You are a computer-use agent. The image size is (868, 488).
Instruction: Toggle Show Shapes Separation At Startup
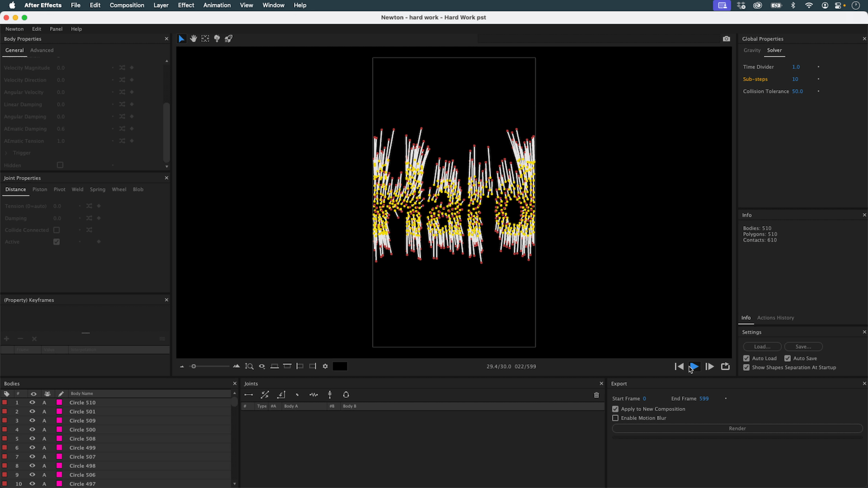click(746, 368)
